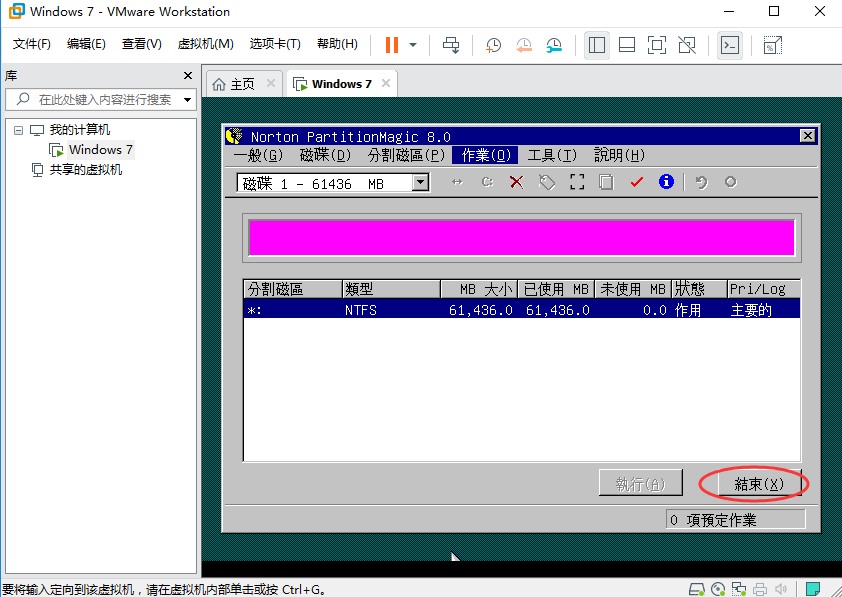Click the stretch guest display icon
The width and height of the screenshot is (842, 597).
[x=773, y=45]
